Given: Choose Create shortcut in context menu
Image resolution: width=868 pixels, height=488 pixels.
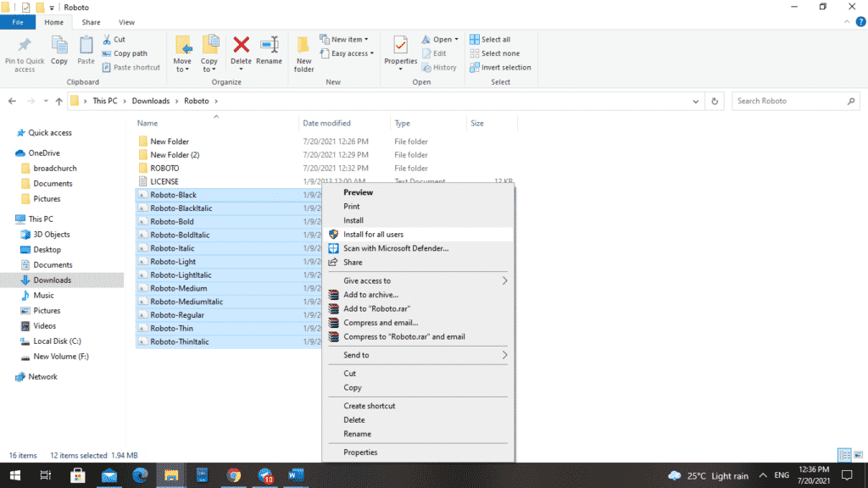Looking at the screenshot, I should [x=418, y=406].
